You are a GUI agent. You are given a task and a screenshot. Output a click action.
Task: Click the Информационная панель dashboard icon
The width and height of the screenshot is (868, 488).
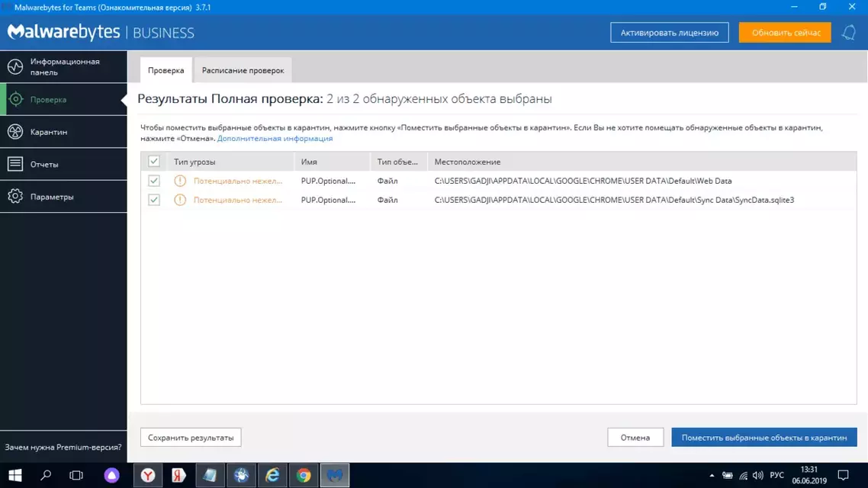click(15, 67)
